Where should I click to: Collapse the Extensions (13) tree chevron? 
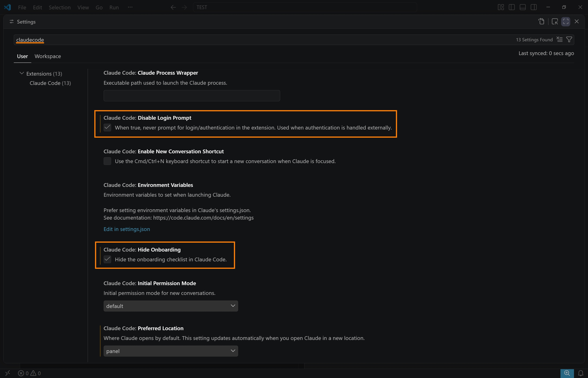pos(22,73)
